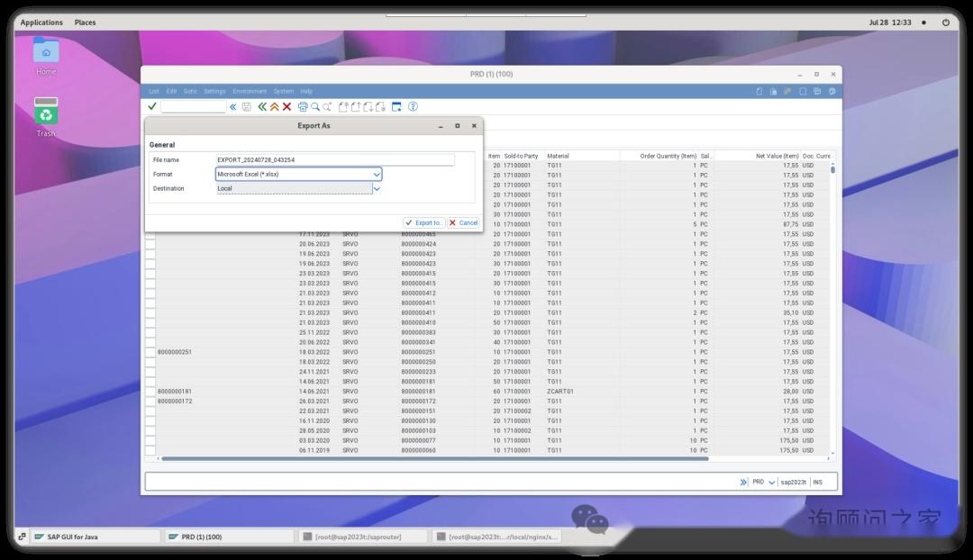Screen dimensions: 973x560
Task: Click the SAP command field
Action: pyautogui.click(x=193, y=106)
